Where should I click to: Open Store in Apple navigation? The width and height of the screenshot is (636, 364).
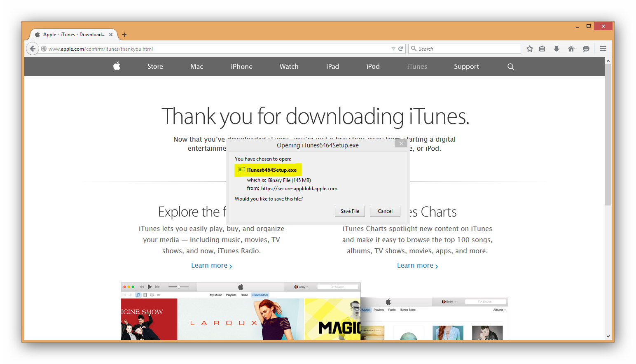[x=155, y=67]
